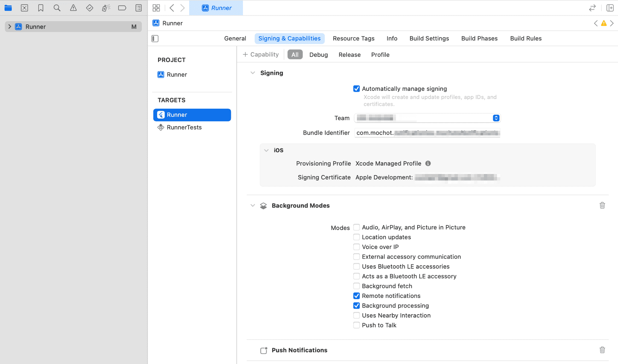Go back with the left chevron
This screenshot has width=618, height=364.
click(172, 8)
